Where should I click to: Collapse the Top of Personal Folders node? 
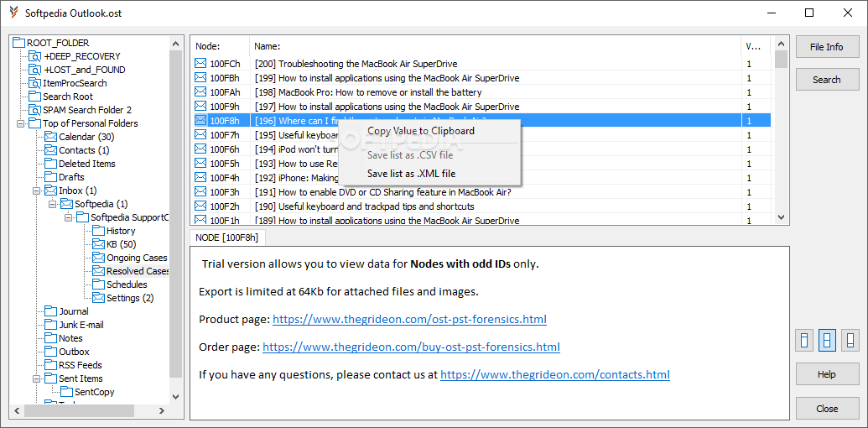click(21, 123)
